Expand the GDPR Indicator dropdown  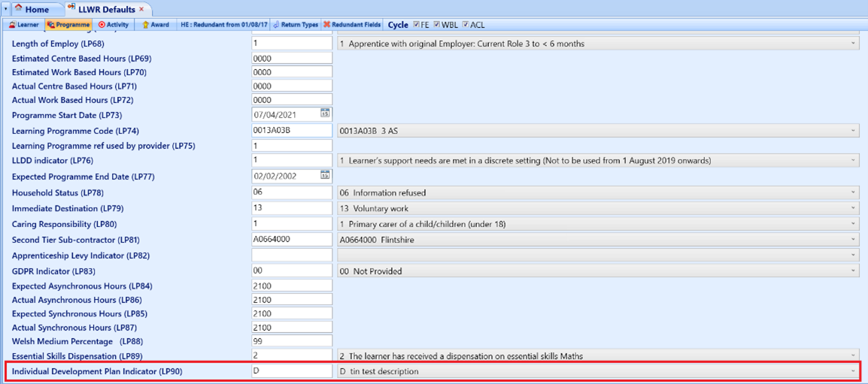coord(853,271)
